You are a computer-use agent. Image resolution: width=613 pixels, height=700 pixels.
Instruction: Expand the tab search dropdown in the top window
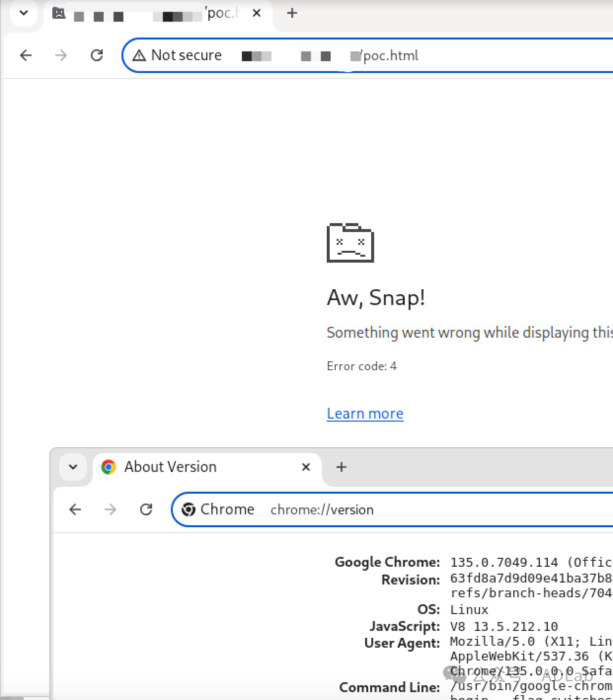[x=23, y=13]
